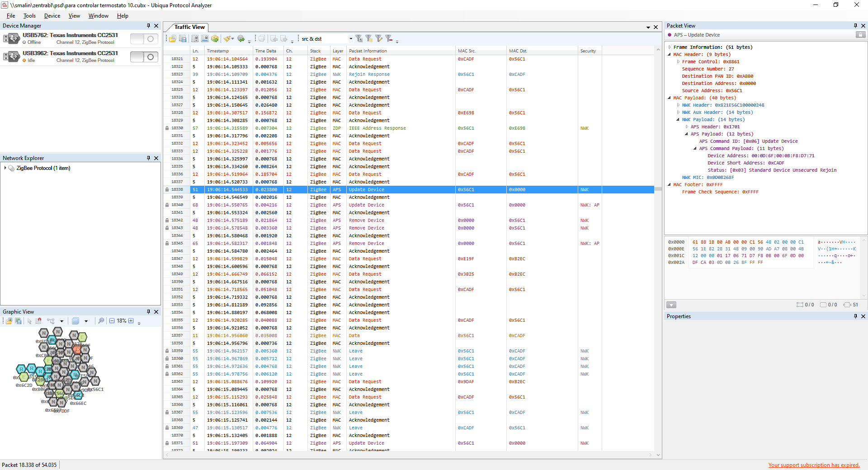Open the View menu

[x=74, y=16]
